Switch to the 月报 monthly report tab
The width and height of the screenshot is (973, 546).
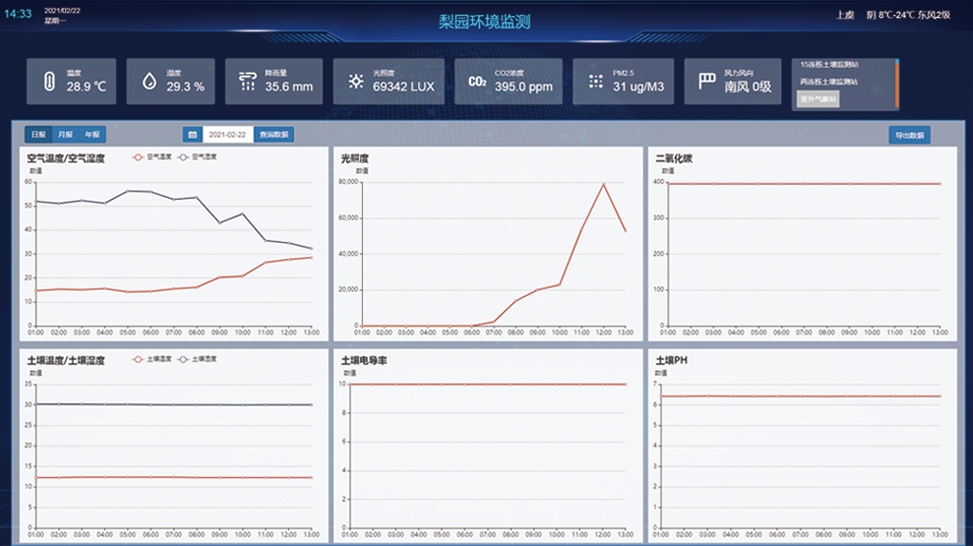[65, 134]
